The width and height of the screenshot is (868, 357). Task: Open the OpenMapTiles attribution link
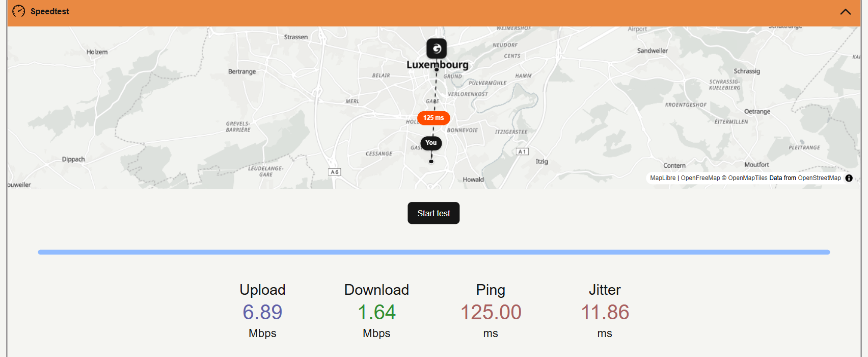[747, 178]
